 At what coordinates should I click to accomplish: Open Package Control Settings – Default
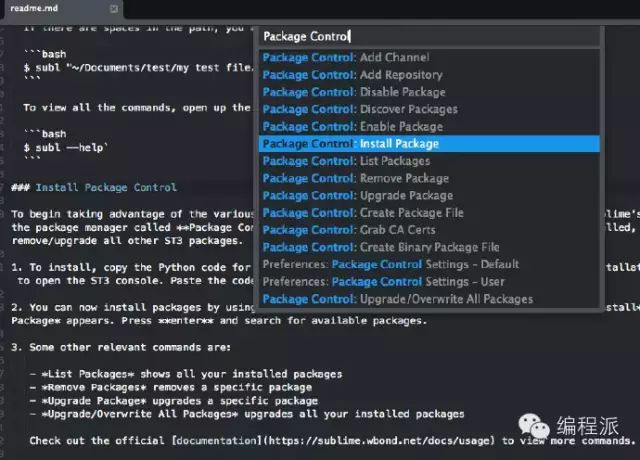[429, 264]
